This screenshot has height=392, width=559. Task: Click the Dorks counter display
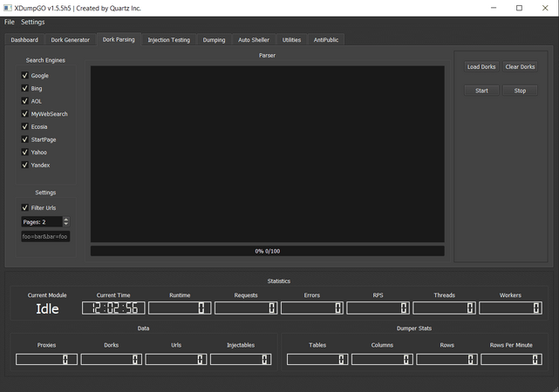click(112, 359)
